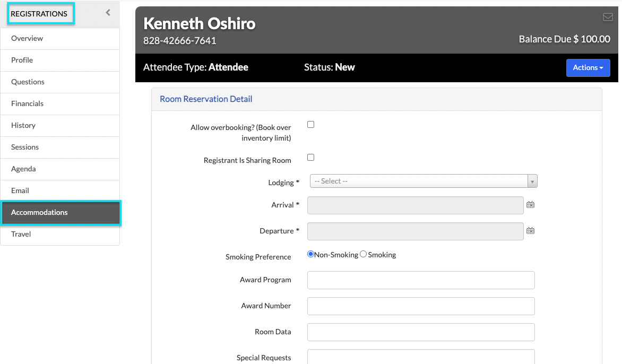This screenshot has width=622, height=364.
Task: Open the Lodging select dropdown
Action: pos(424,181)
